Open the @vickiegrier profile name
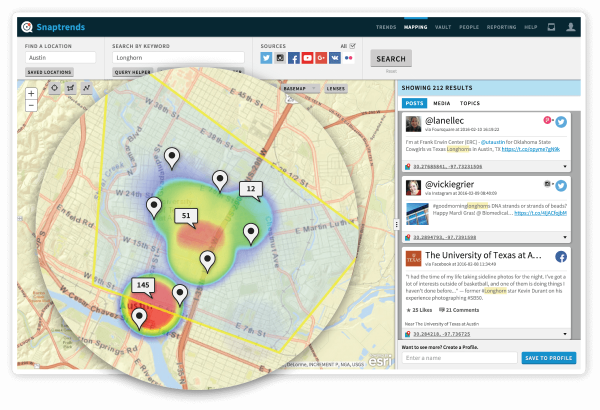This screenshot has height=410, width=600. 450,185
